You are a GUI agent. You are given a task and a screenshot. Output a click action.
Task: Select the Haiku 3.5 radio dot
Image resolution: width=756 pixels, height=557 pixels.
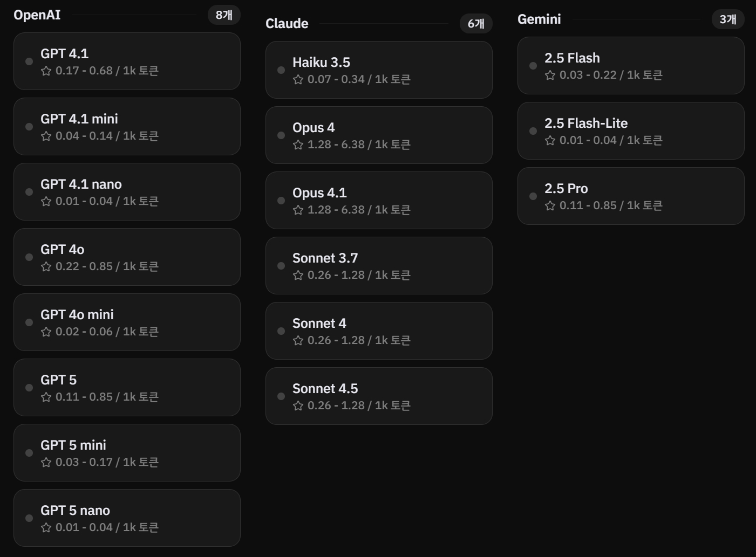click(281, 70)
